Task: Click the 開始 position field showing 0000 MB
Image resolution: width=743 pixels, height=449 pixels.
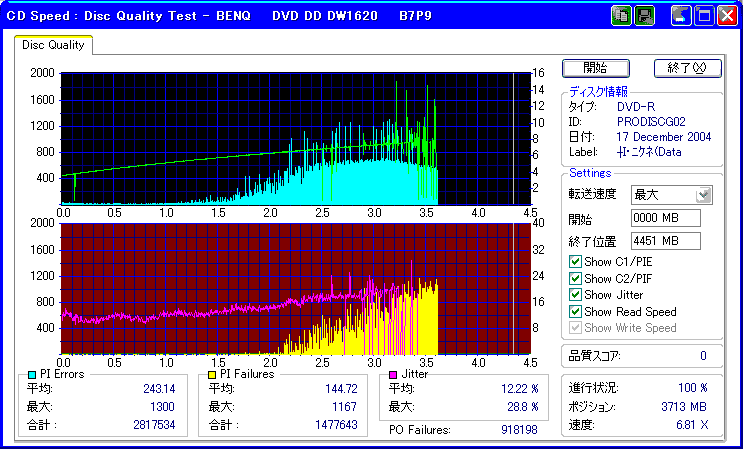Action: tap(666, 218)
